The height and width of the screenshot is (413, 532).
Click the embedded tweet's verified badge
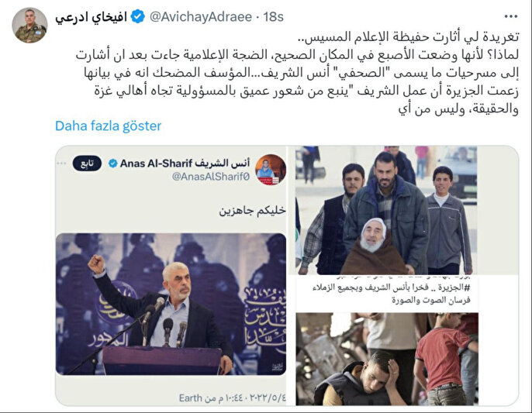click(112, 163)
